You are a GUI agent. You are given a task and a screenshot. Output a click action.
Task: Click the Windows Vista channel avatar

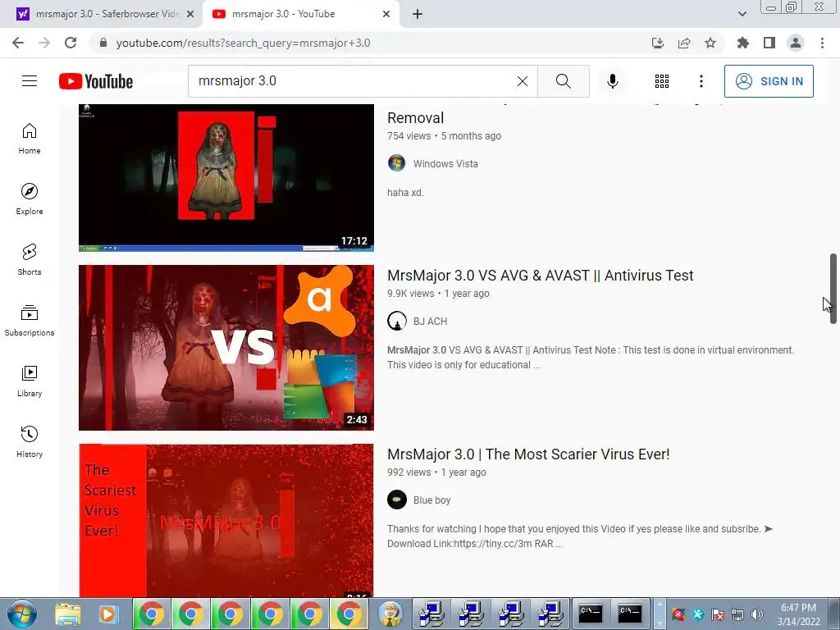click(x=397, y=163)
